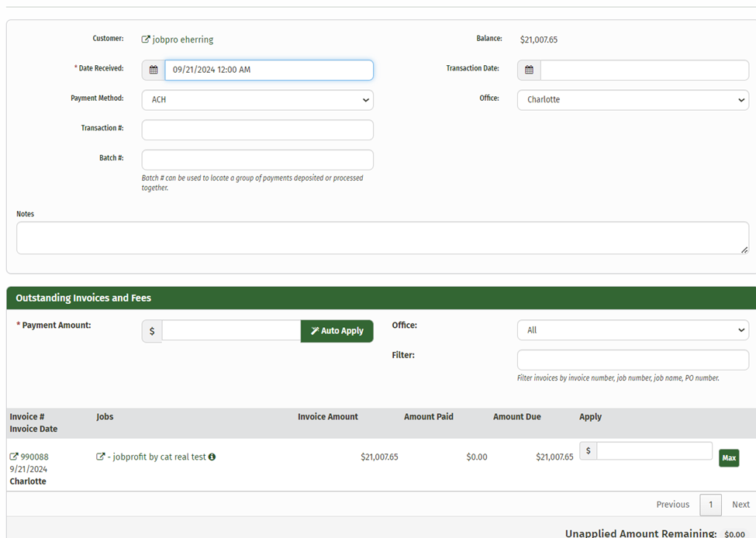Go to the Previous page of invoices
This screenshot has width=756, height=538.
pos(672,505)
